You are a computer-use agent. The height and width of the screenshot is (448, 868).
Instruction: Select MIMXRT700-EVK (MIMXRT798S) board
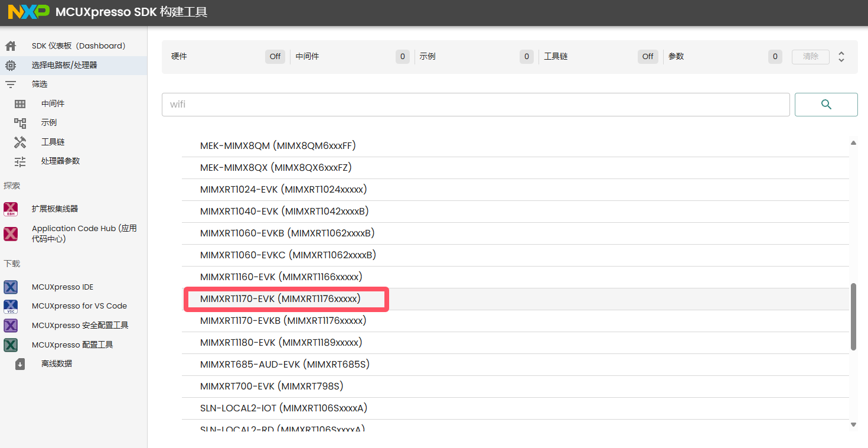tap(515, 387)
